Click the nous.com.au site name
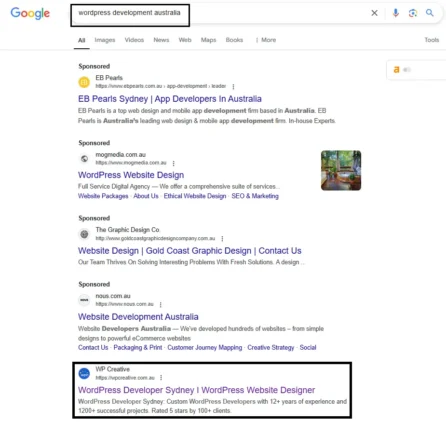This screenshot has width=446, height=422. click(113, 296)
